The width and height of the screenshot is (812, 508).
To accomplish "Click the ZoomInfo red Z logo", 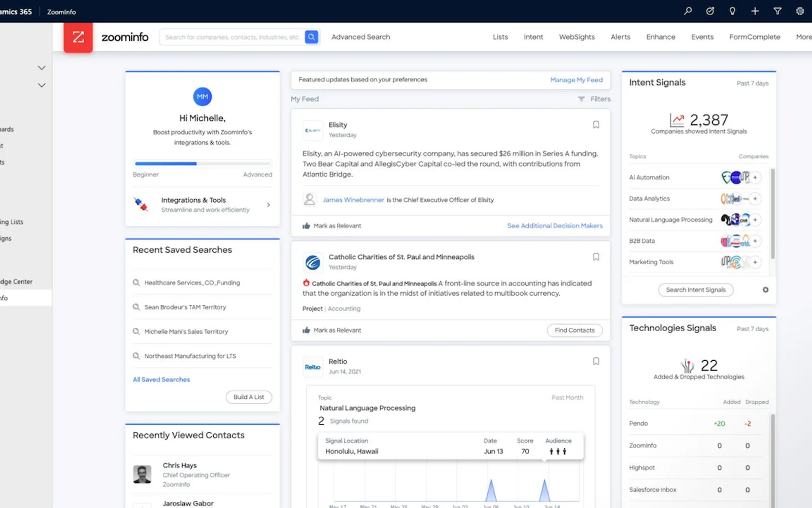I will 78,37.
